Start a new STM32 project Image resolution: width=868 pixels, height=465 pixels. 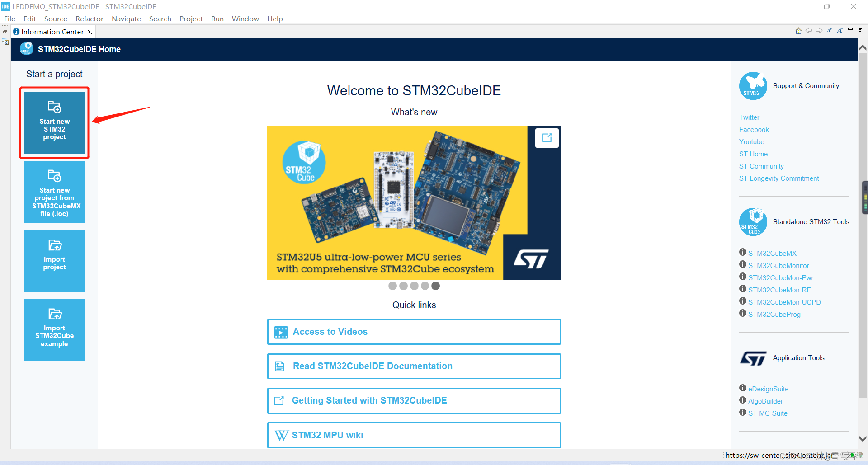[54, 122]
